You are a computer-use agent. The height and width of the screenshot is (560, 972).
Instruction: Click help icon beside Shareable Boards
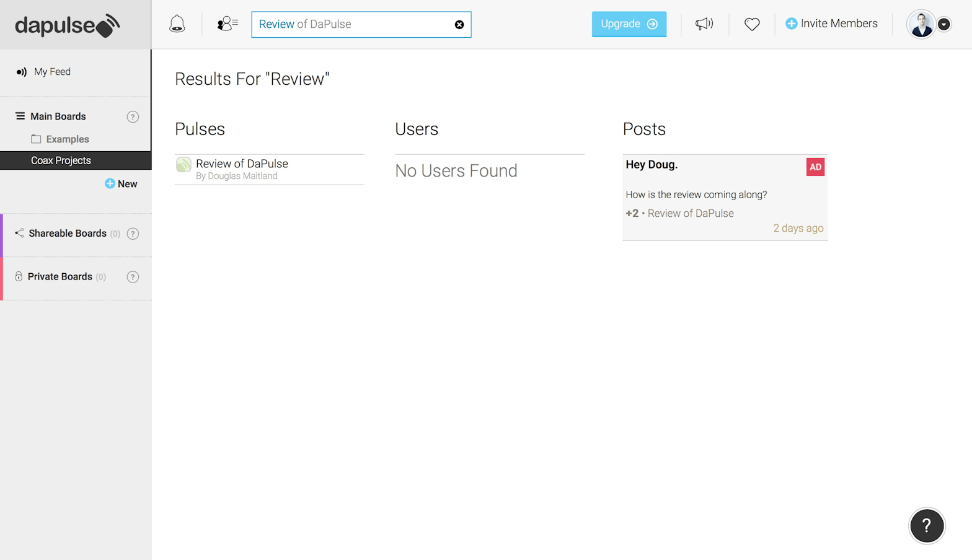[133, 234]
